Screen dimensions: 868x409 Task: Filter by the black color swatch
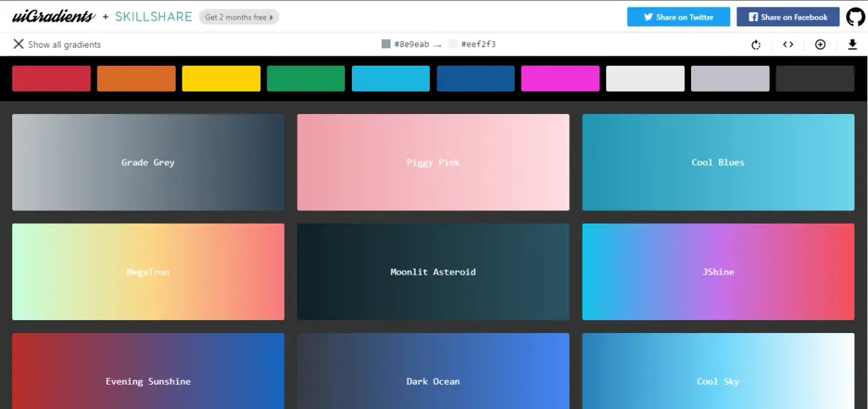(x=815, y=79)
